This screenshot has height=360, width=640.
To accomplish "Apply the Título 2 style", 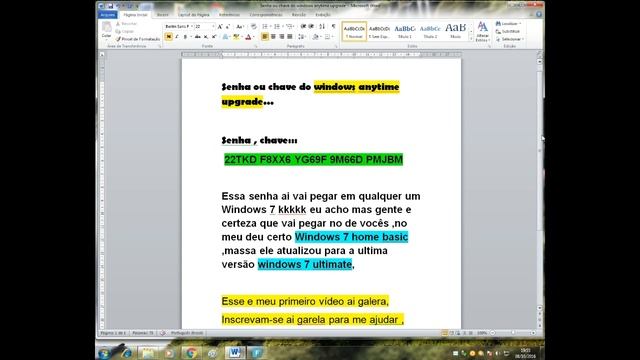I will (430, 31).
